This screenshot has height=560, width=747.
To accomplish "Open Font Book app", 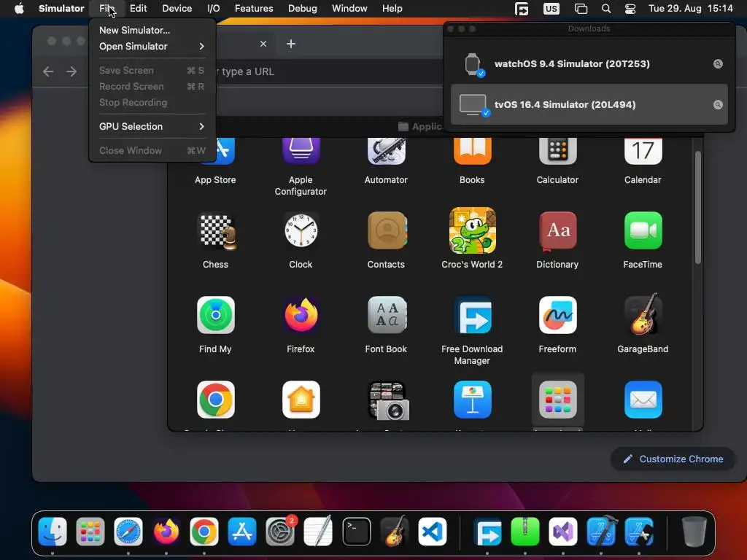I will point(387,315).
